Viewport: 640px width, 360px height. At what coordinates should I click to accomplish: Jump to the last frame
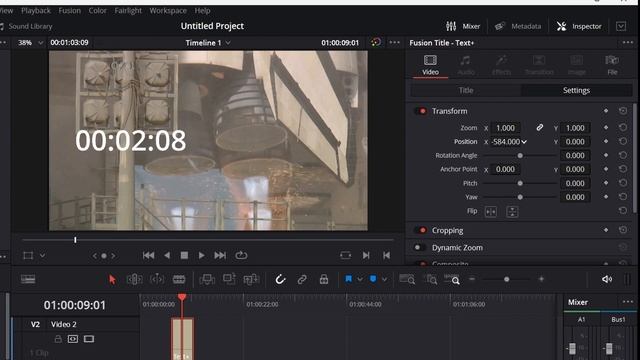pos(220,256)
